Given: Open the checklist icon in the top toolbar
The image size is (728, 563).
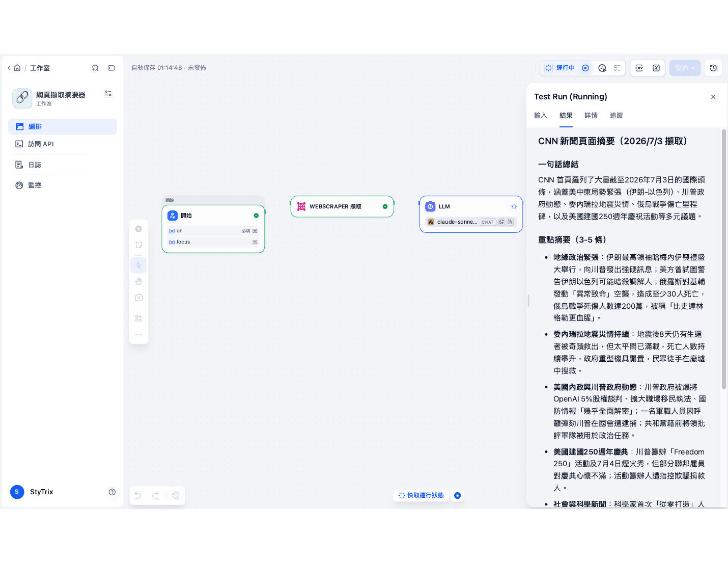Looking at the screenshot, I should (x=618, y=68).
